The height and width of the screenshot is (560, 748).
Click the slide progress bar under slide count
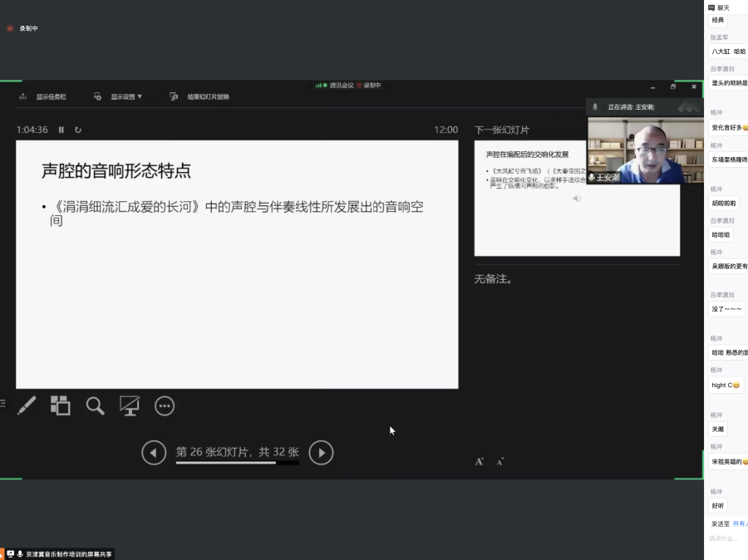click(x=238, y=463)
